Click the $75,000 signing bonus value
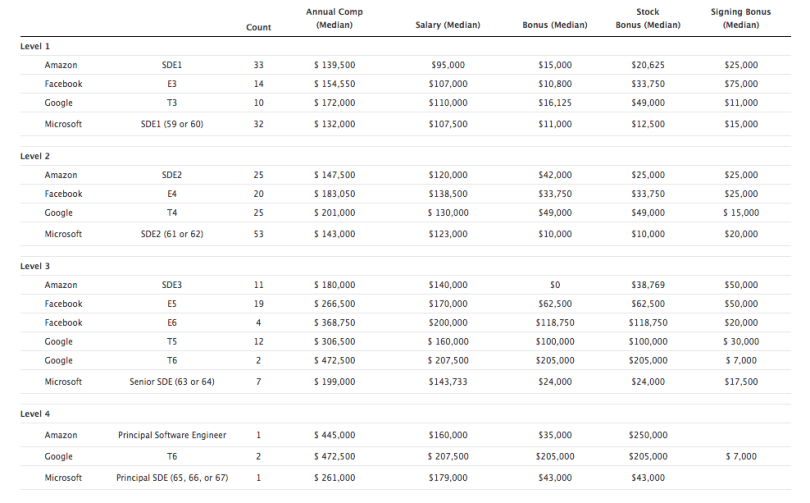 (740, 84)
